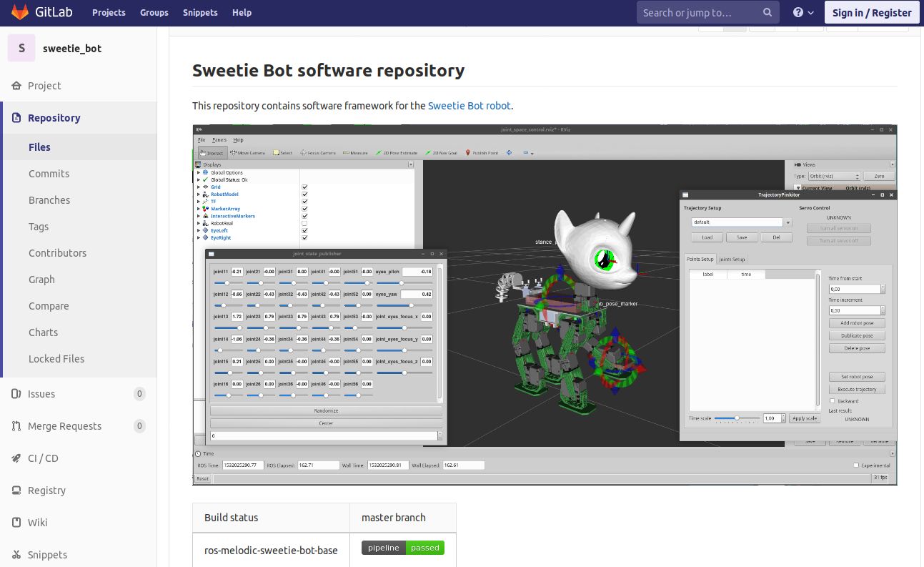
Task: Click the Merge Requests sidebar icon
Action: 16,426
